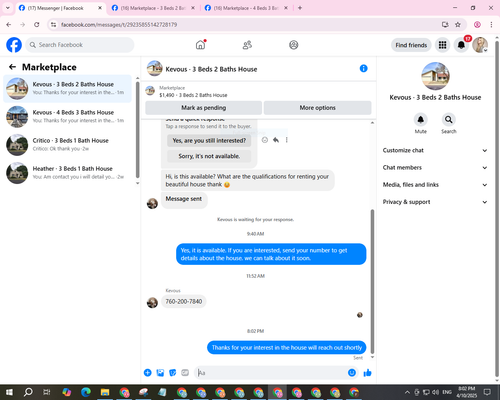Open the Facebook logo home link
This screenshot has height=400, width=500.
(x=14, y=45)
